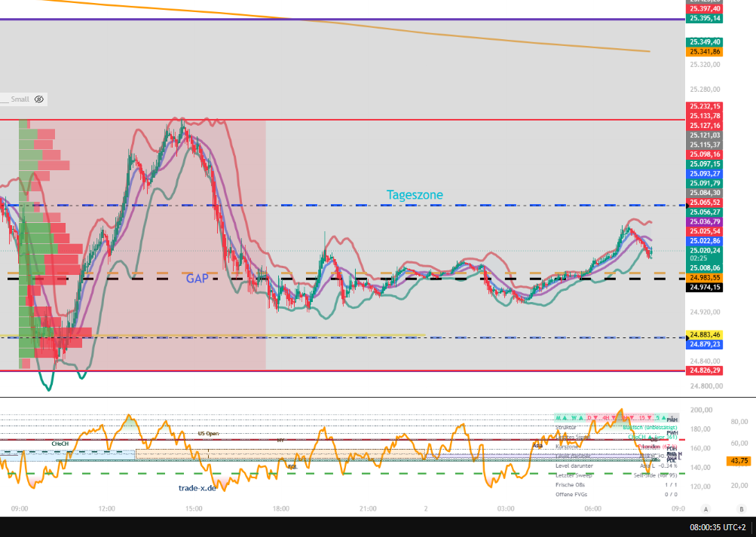The image size is (756, 537).
Task: Click the orange 24.983,55 price label
Action: pos(705,278)
